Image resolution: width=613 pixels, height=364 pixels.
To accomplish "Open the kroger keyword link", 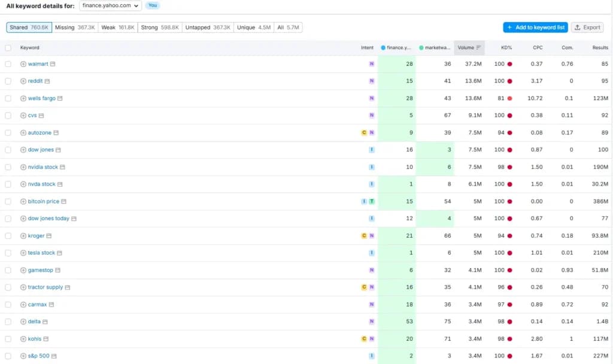I will 36,236.
